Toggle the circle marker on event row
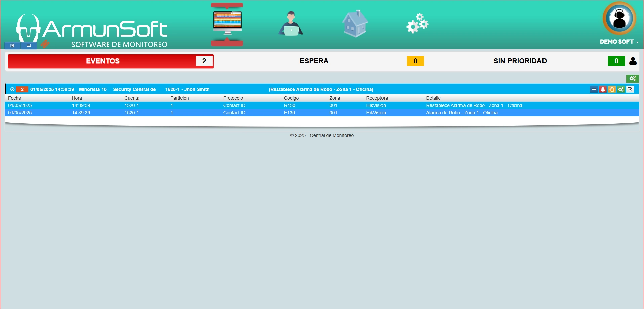The height and width of the screenshot is (309, 644). 12,89
